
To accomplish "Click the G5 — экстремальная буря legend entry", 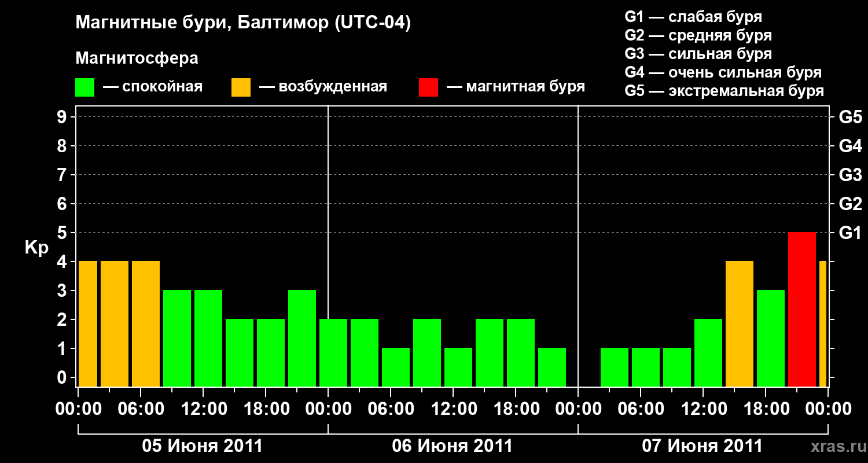I will [x=724, y=91].
